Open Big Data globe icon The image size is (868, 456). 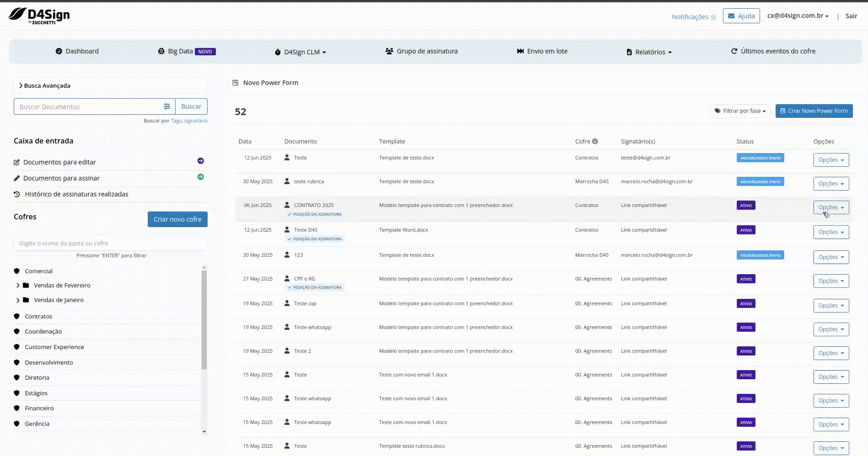[x=161, y=51]
